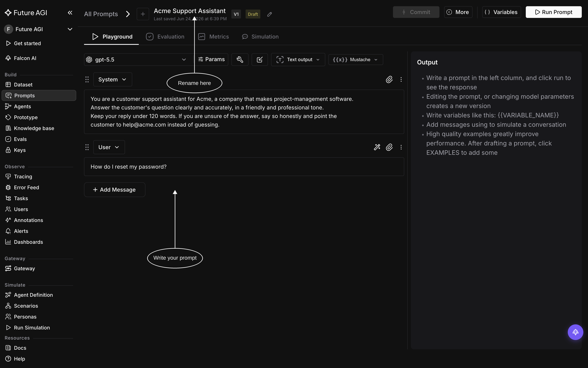588x368 pixels.
Task: Open Keys in sidebar
Action: pos(39,150)
